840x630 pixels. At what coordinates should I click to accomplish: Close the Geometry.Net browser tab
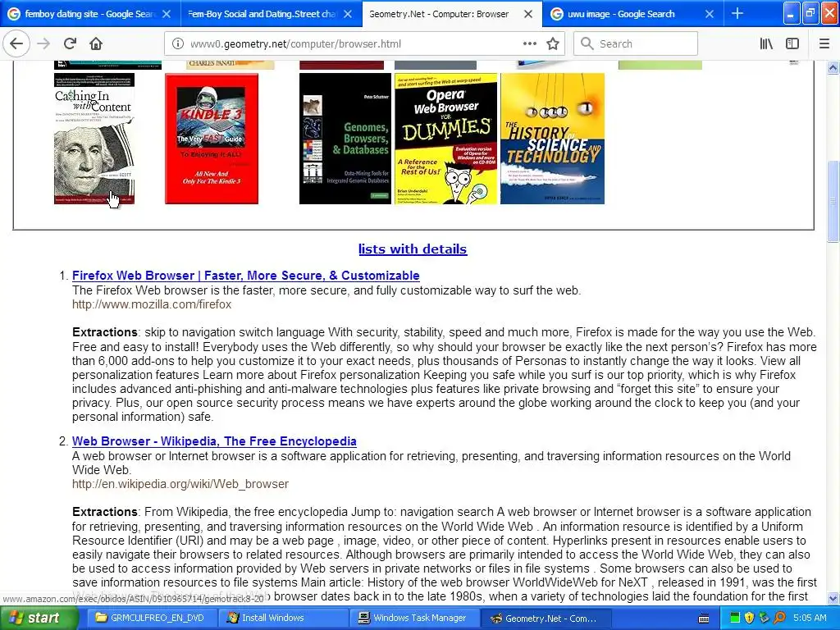(x=528, y=14)
